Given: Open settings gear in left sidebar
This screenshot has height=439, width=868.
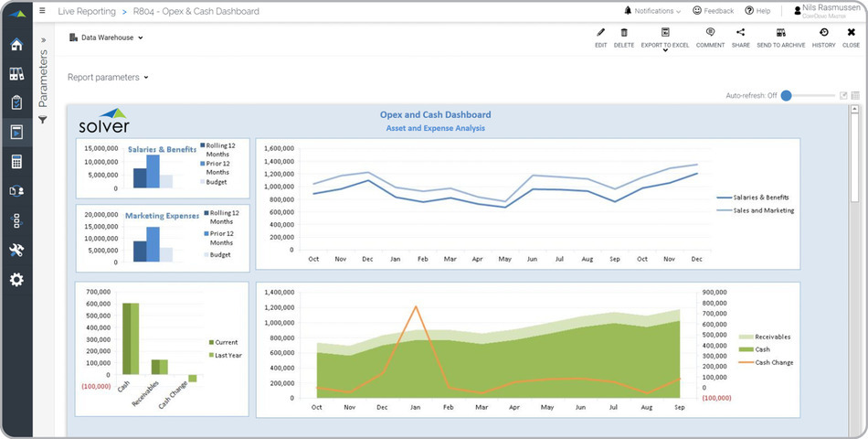Looking at the screenshot, I should coord(16,279).
